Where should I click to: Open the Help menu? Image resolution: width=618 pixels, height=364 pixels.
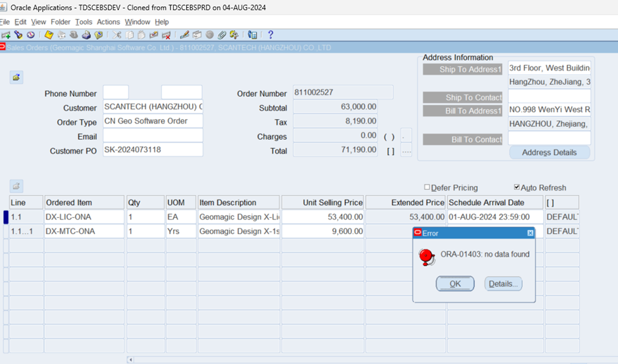162,22
